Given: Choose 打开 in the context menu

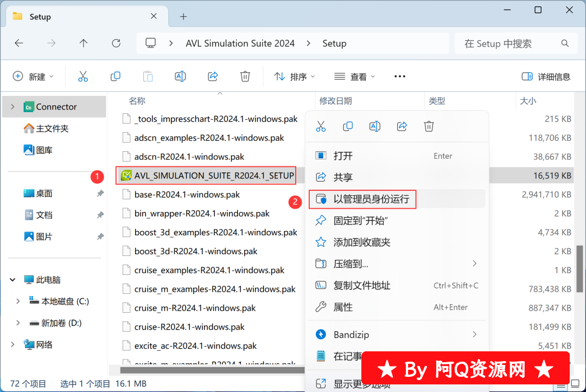Looking at the screenshot, I should pos(397,156).
